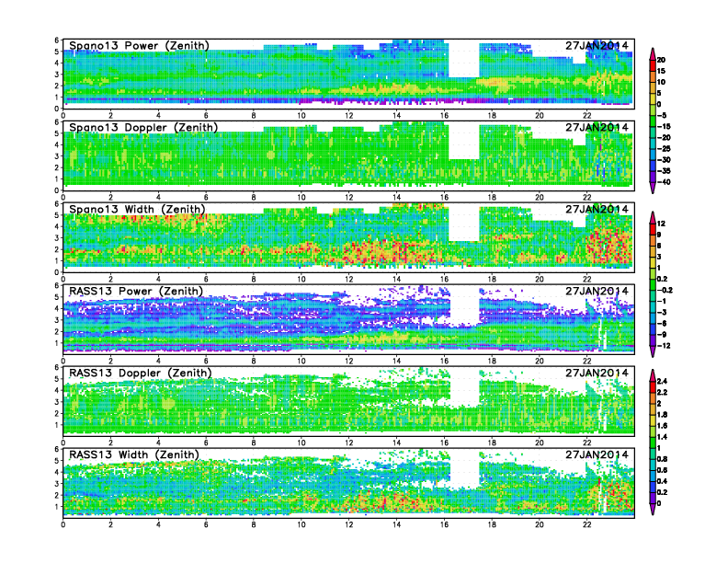Click the white data gap in Spano13 Power panel
Image resolution: width=728 pixels, height=563 pixels.
[x=464, y=59]
